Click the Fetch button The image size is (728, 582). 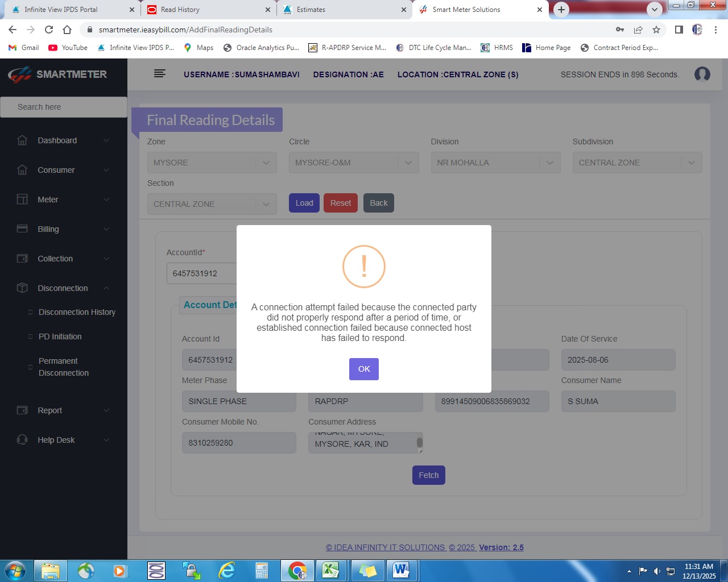pos(429,475)
